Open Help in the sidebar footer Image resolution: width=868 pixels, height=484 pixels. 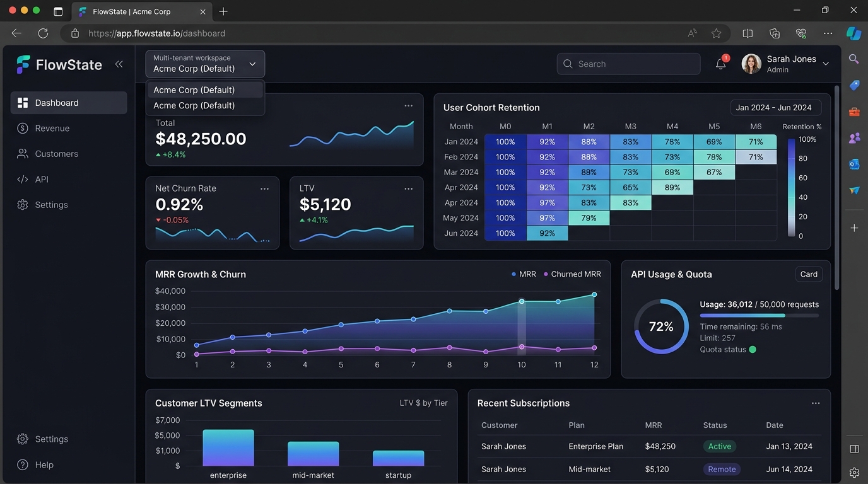click(69, 465)
